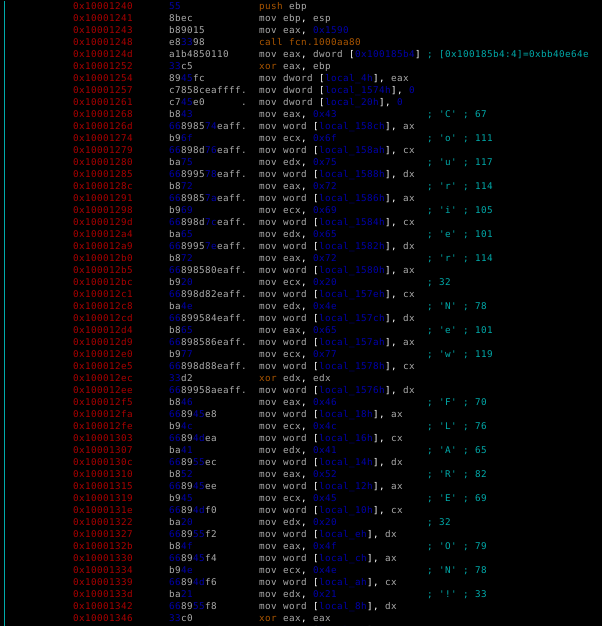This screenshot has width=602, height=626.
Task: Click the local_1574h variable reference
Action: point(358,90)
